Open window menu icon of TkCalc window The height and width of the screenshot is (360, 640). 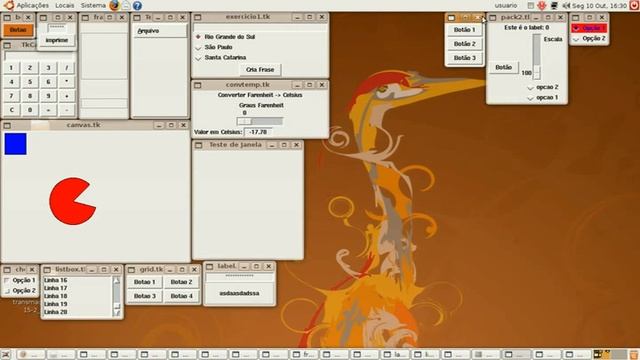7,45
